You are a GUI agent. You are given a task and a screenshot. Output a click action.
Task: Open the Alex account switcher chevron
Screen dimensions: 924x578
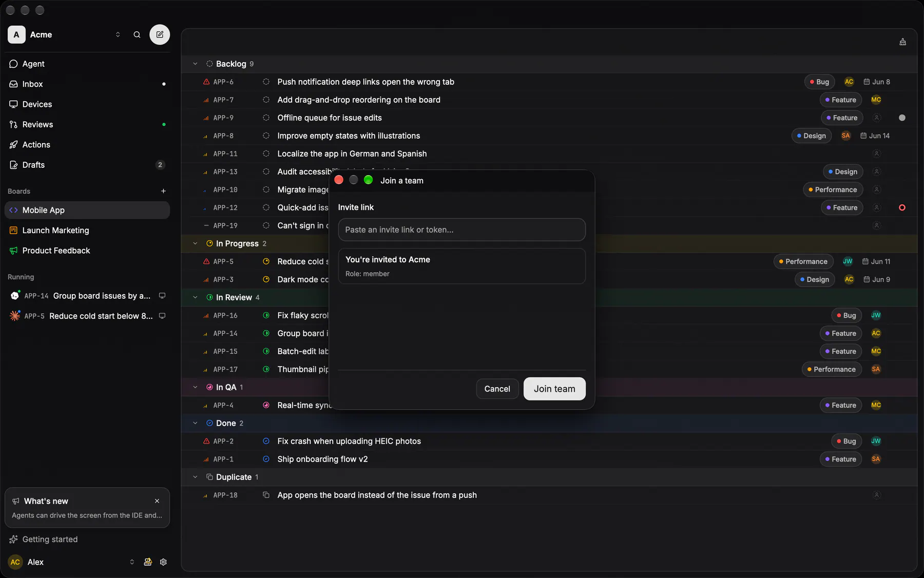pos(132,562)
